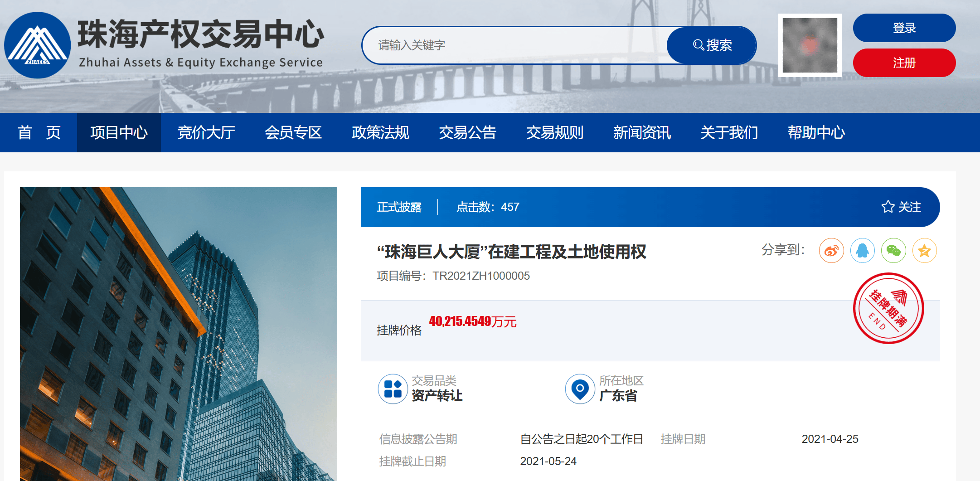The width and height of the screenshot is (980, 481).
Task: Open the 政策法规 menu item
Action: coord(380,133)
